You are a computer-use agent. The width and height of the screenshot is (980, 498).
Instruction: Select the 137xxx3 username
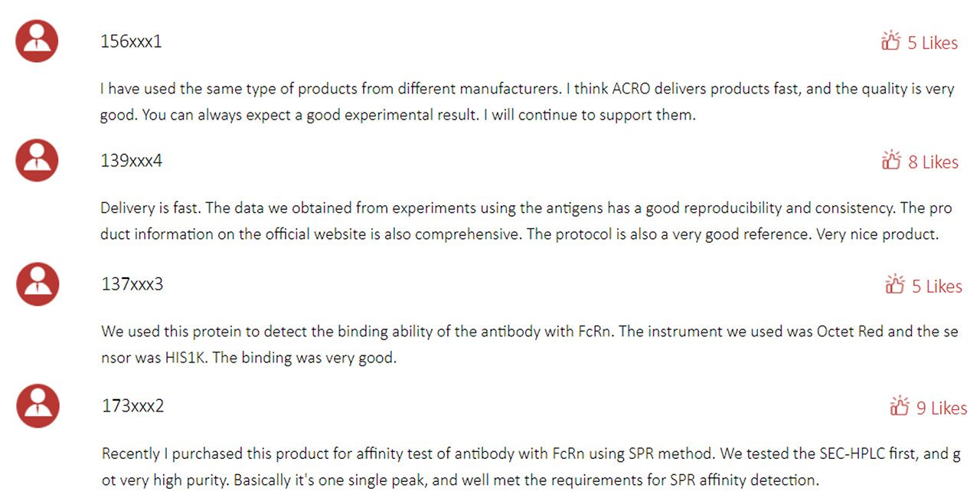coord(132,284)
